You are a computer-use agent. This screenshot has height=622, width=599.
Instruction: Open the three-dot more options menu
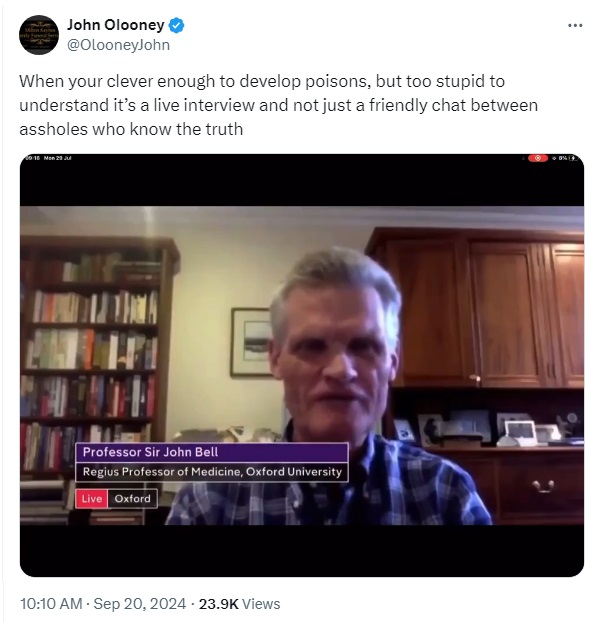pyautogui.click(x=575, y=25)
